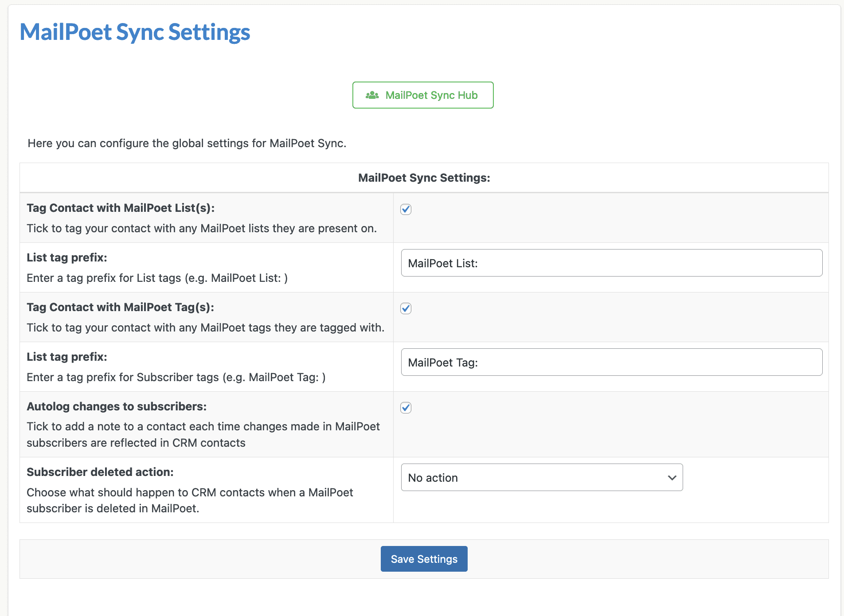Click the Subscriber deleted action label
This screenshot has height=616, width=844.
pyautogui.click(x=100, y=472)
